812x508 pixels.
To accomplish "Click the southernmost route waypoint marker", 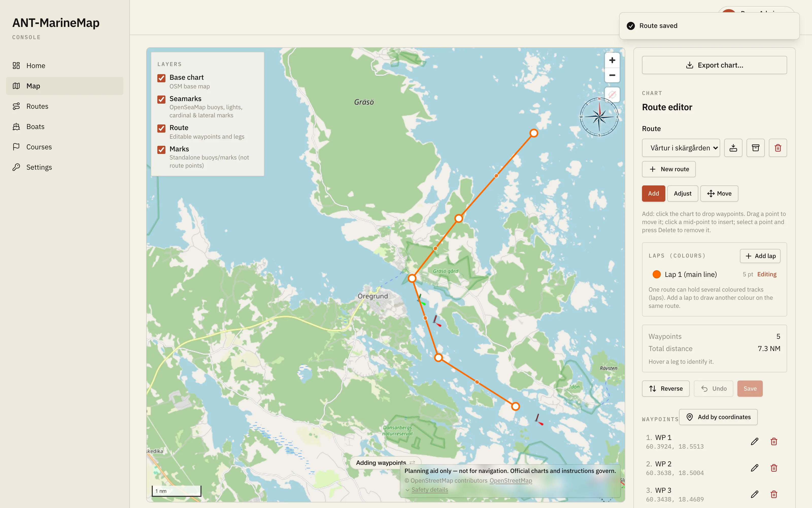I will (x=515, y=407).
